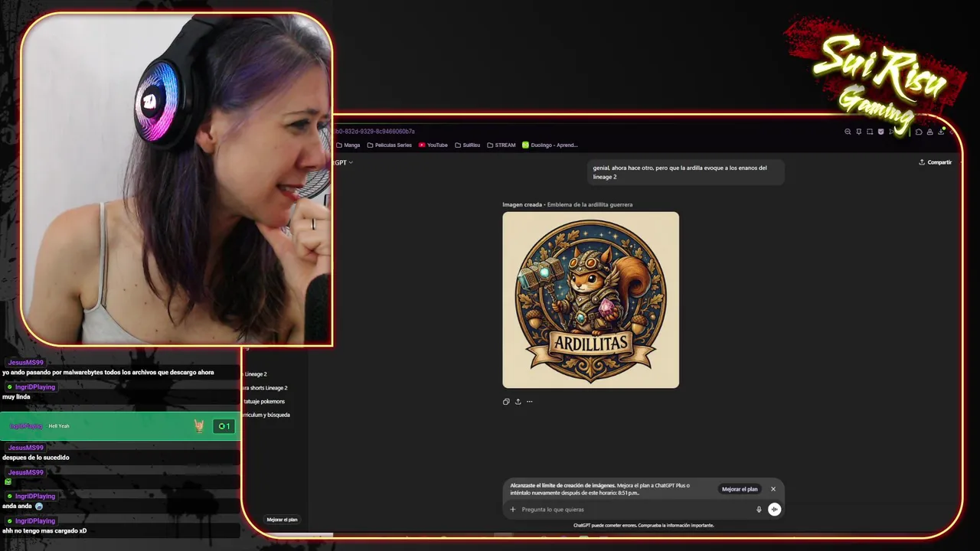The height and width of the screenshot is (551, 980).
Task: Click the screenshot selection icon in browser toolbar
Action: tap(870, 132)
